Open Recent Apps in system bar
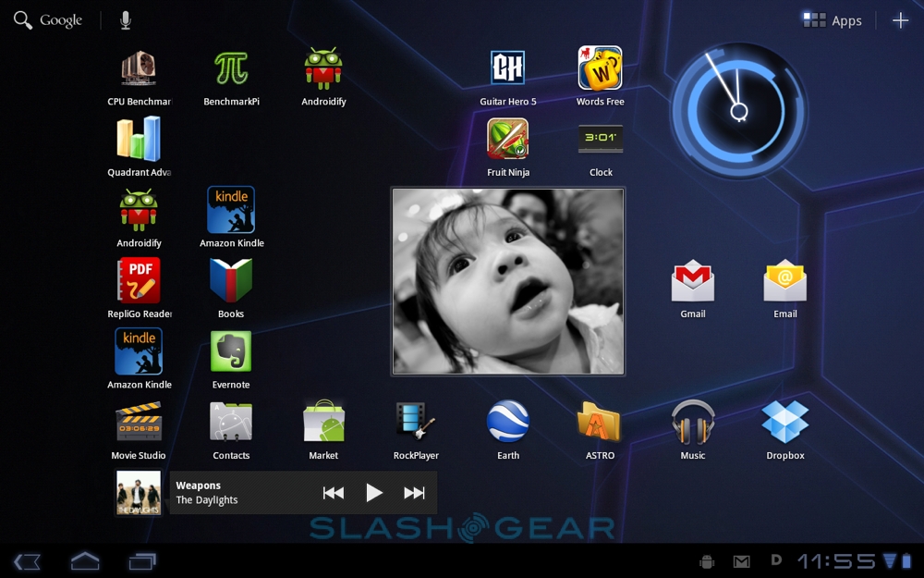924x578 pixels. (x=142, y=561)
